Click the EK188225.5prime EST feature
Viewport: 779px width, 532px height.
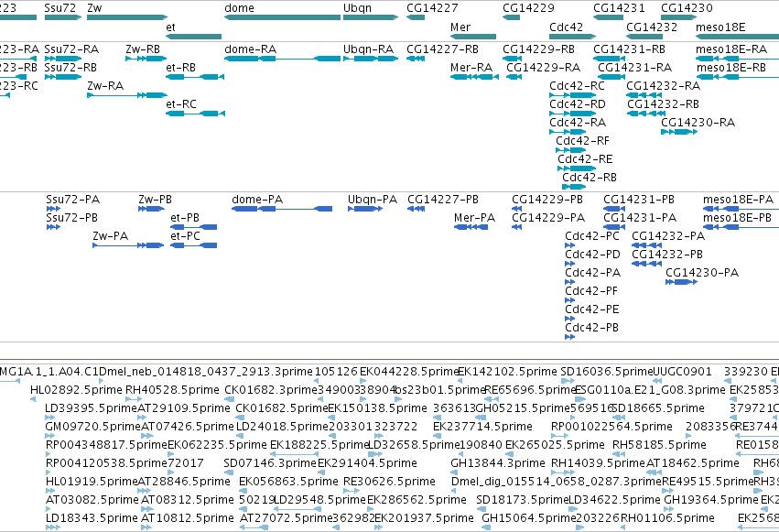tap(294, 454)
